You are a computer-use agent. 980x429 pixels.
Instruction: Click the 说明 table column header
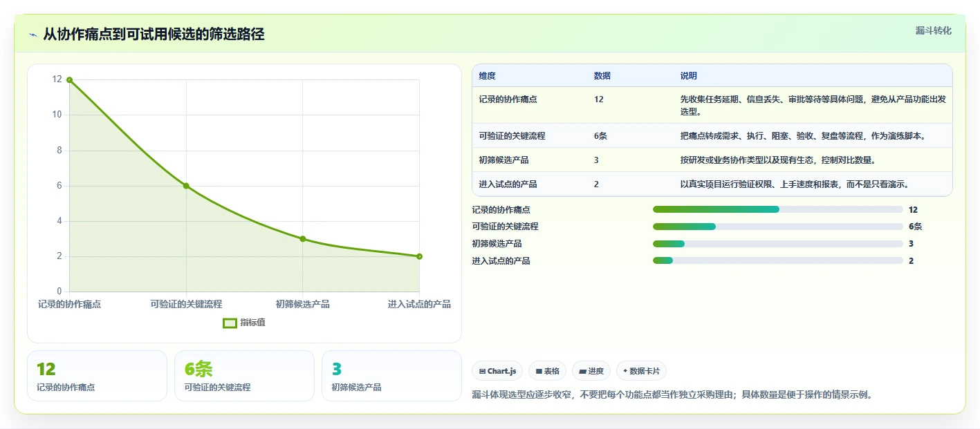tap(688, 76)
